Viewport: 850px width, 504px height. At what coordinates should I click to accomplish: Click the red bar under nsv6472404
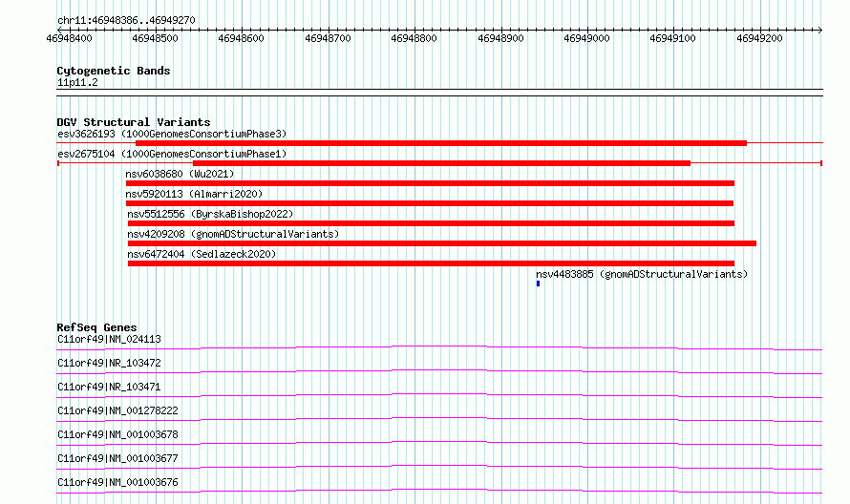click(x=431, y=263)
